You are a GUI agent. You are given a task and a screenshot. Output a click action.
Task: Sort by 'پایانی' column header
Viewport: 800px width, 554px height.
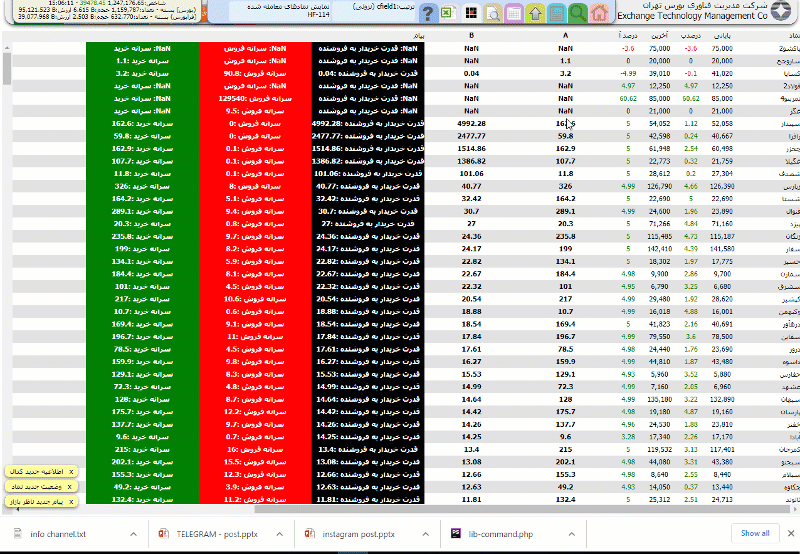tap(722, 36)
